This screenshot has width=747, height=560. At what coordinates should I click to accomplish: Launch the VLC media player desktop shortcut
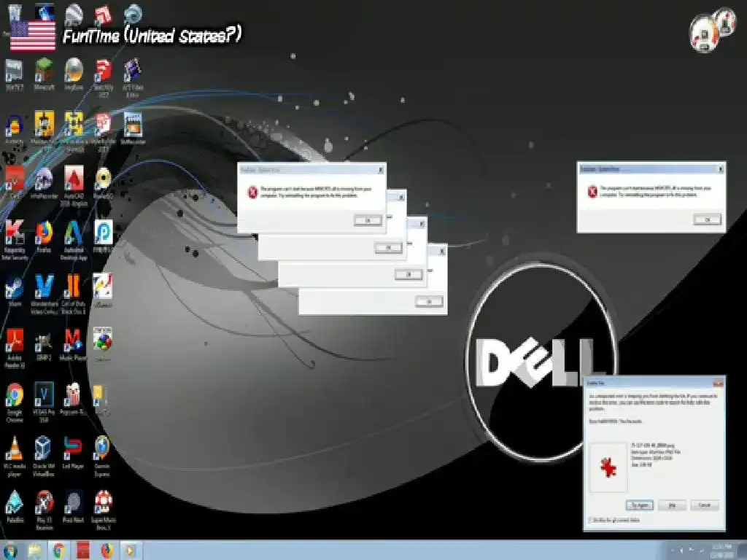(x=15, y=457)
